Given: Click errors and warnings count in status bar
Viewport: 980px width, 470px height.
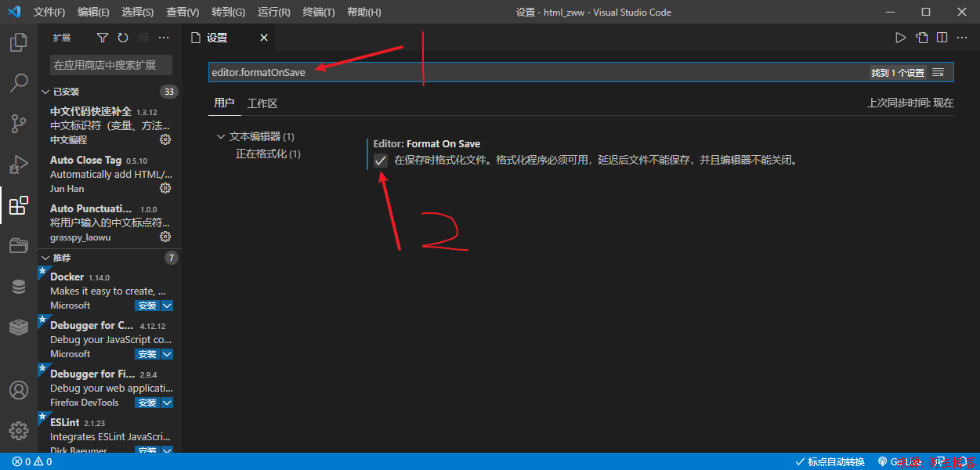Looking at the screenshot, I should click(x=31, y=461).
